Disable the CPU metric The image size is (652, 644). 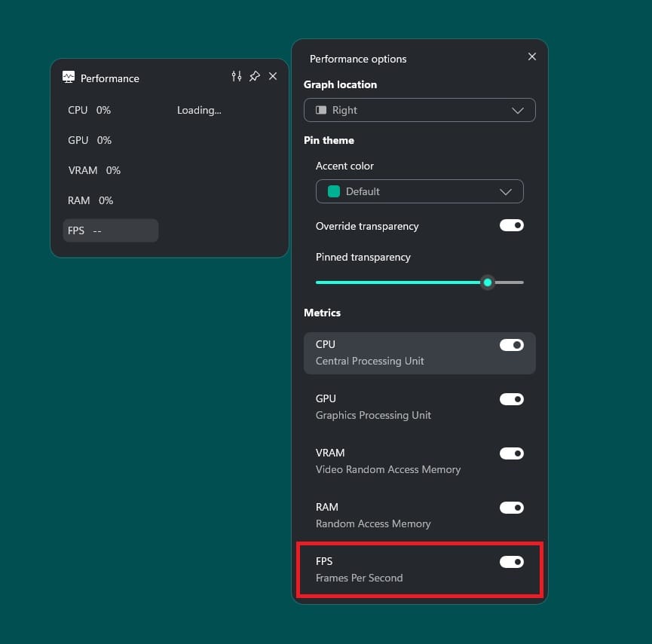(x=511, y=345)
